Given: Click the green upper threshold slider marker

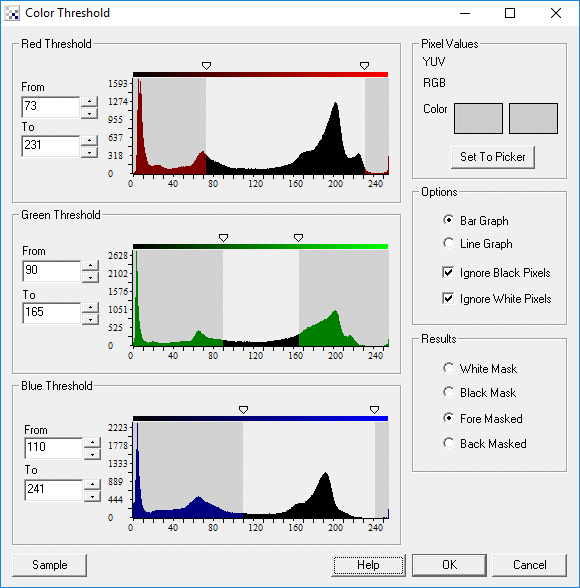Looking at the screenshot, I should (298, 238).
